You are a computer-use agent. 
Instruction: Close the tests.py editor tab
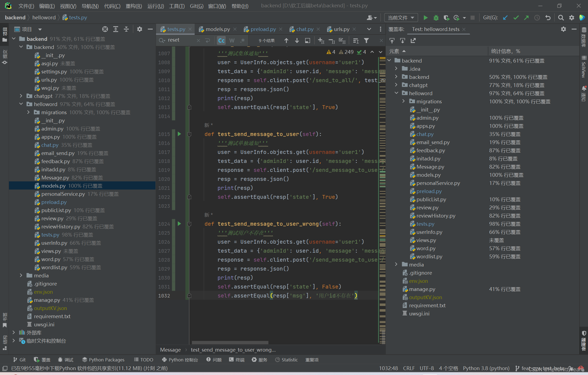190,29
